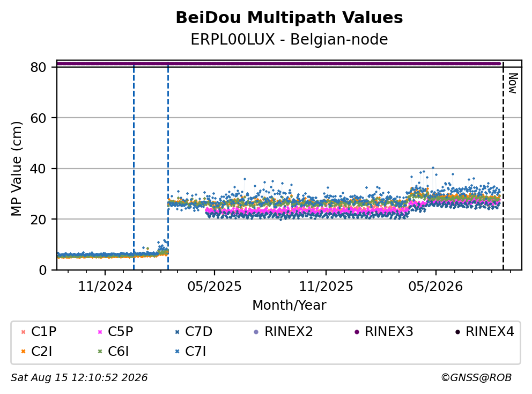Click the 20 y-axis tick label

38,220
